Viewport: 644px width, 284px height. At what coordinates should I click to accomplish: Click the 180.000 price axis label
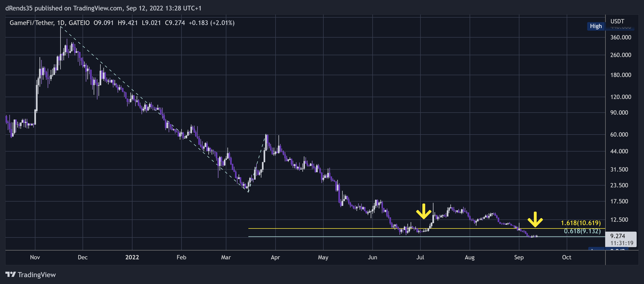point(620,75)
